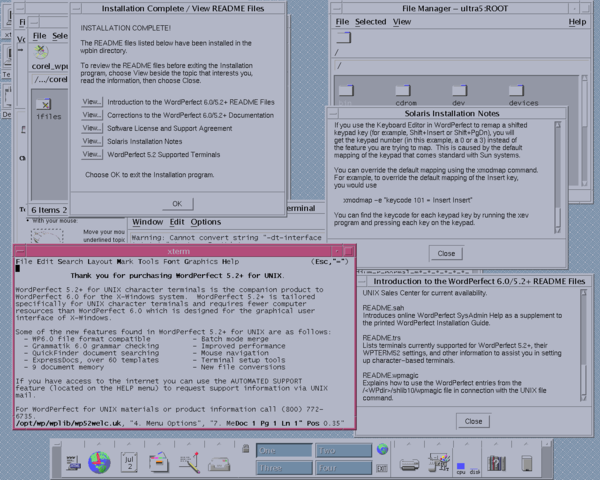View WordPerfect 5.2 Supported Terminals
The height and width of the screenshot is (480, 600).
coord(92,154)
